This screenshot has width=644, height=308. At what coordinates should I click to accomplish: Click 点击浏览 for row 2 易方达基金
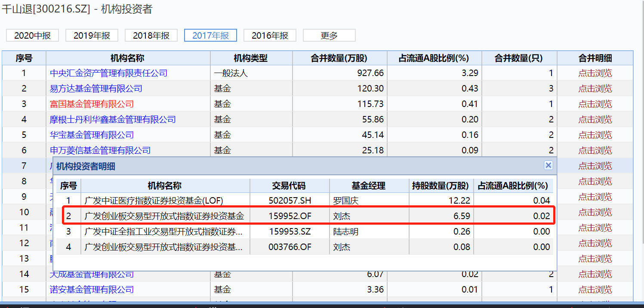tap(595, 88)
